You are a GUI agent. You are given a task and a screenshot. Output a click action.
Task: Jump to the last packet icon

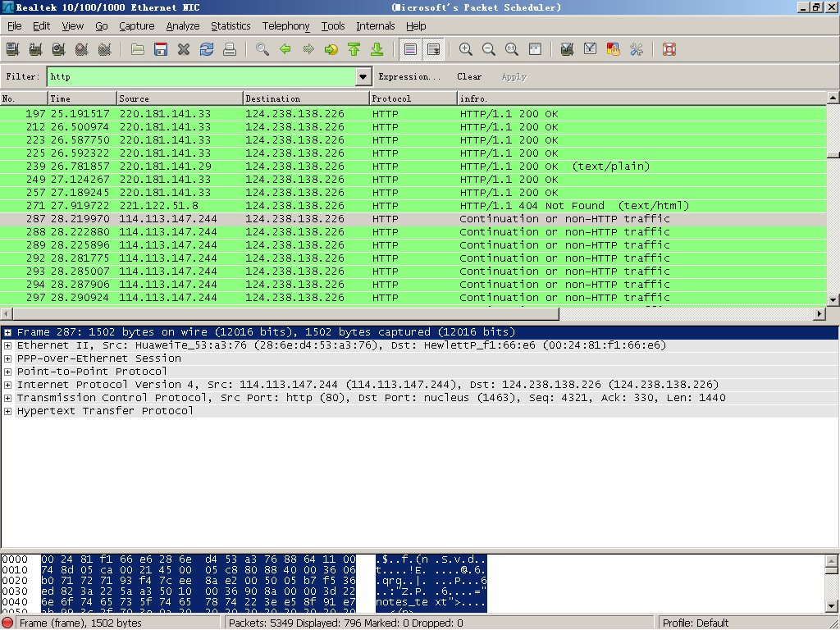(x=377, y=49)
